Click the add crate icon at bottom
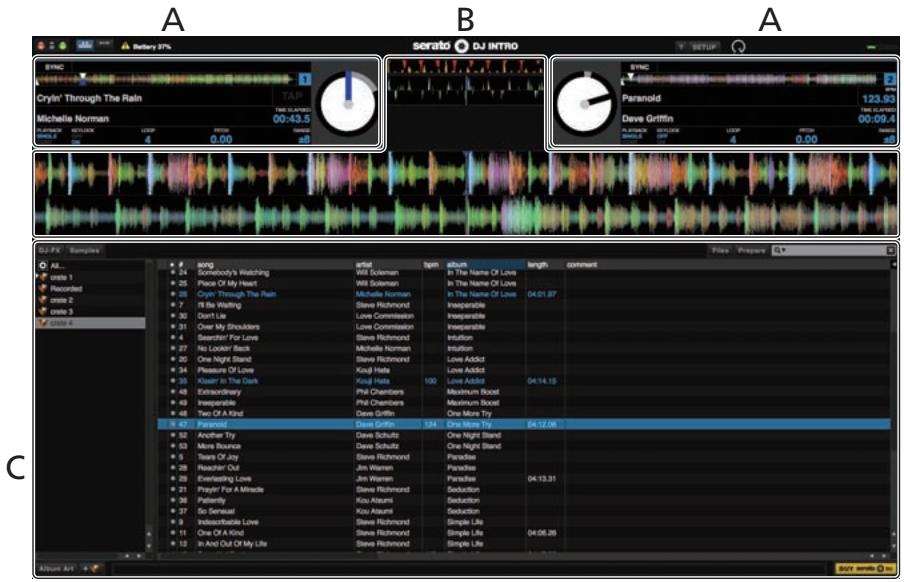 tap(92, 569)
